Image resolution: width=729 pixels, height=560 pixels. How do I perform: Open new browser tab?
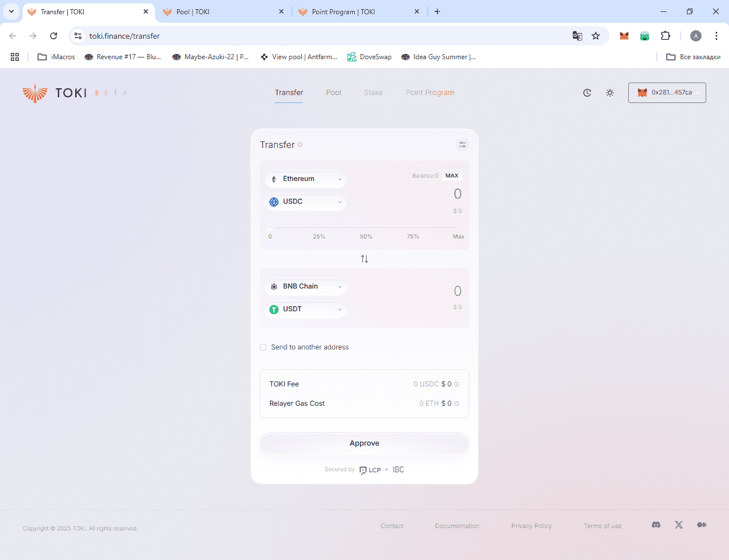[437, 11]
